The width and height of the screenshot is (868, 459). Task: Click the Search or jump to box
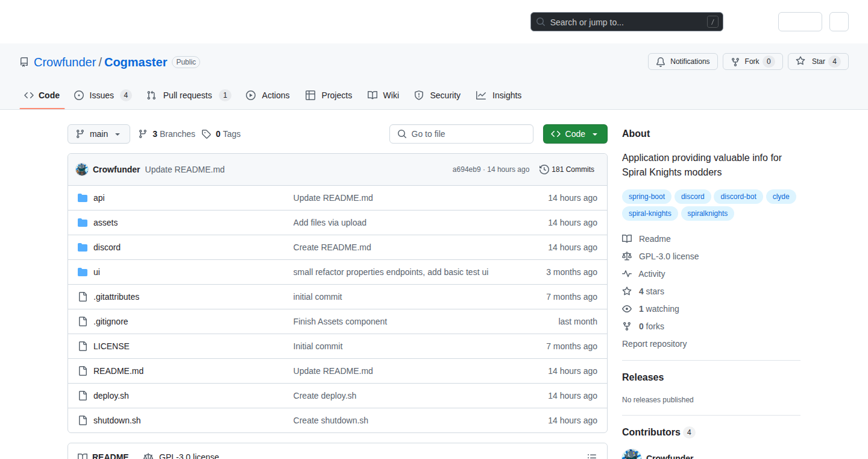[x=626, y=22]
